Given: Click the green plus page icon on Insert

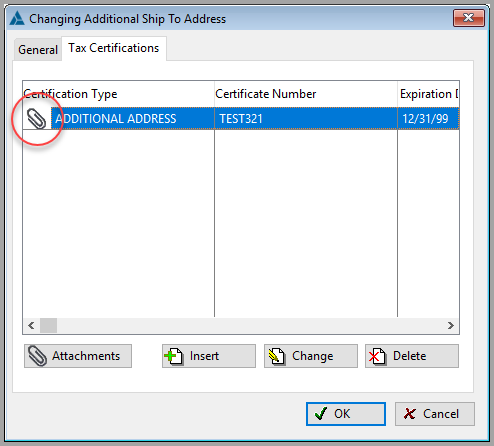Looking at the screenshot, I should tap(174, 356).
